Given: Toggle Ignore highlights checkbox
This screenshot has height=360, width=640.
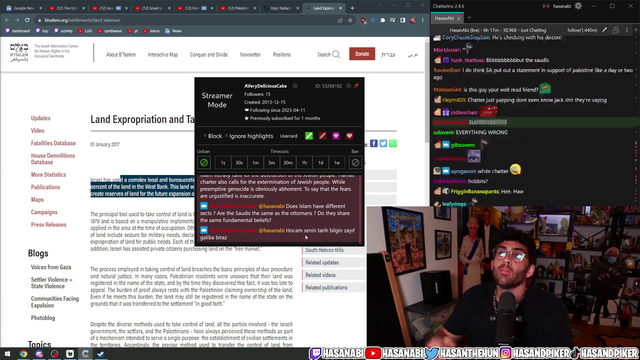Looking at the screenshot, I should click(x=249, y=136).
